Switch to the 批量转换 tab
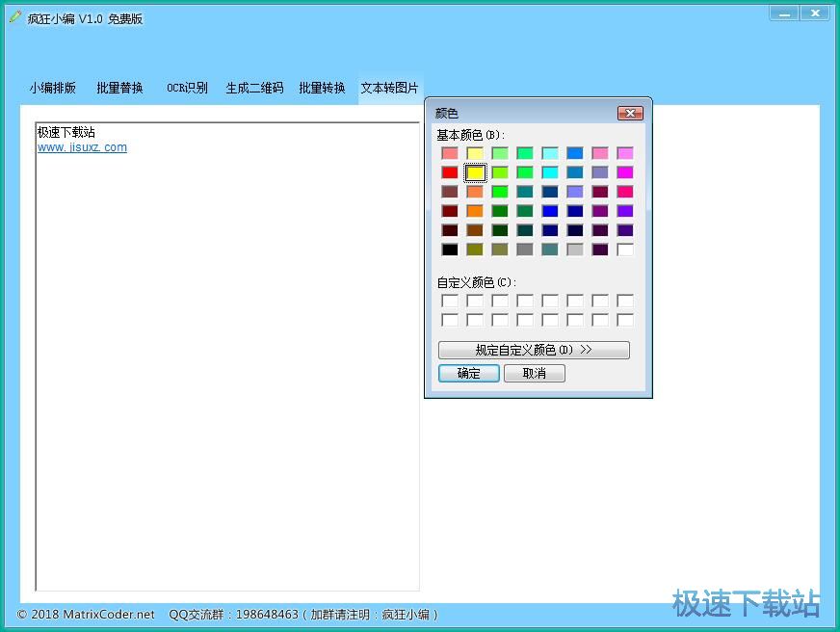 pos(322,87)
